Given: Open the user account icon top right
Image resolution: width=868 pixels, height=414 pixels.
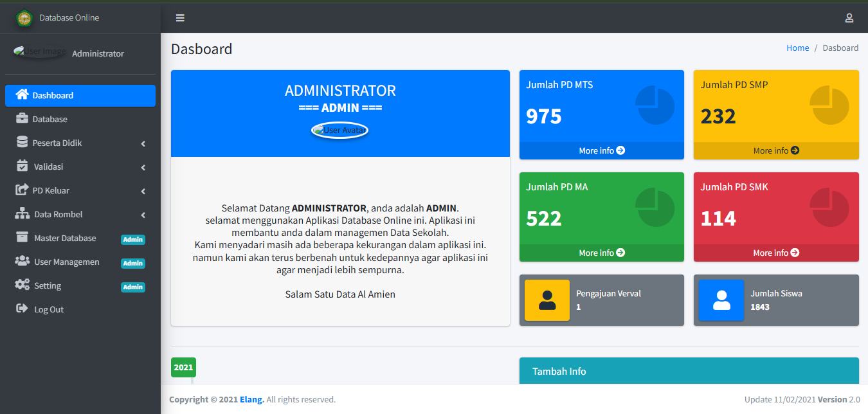Looking at the screenshot, I should click(x=849, y=18).
